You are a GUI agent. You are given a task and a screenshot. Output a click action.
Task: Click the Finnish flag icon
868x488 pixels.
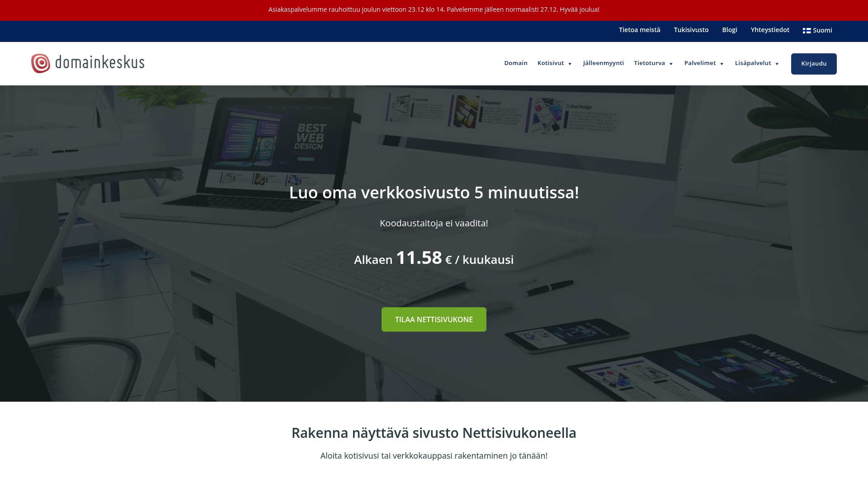807,31
